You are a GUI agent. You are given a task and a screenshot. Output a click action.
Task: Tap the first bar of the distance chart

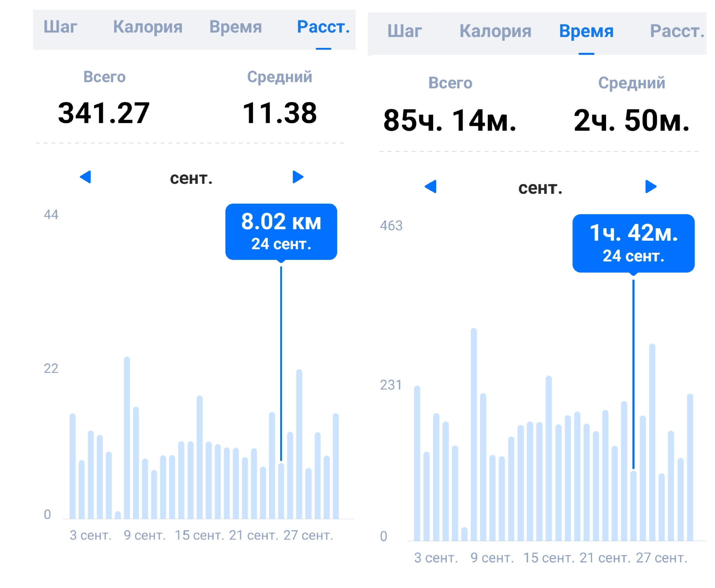click(x=72, y=466)
